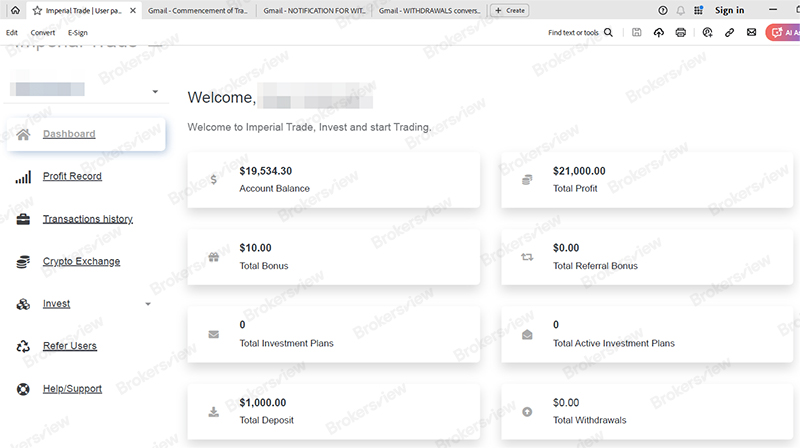Switch to Gmail WITHDRAWALS conversation tab
This screenshot has width=800, height=448.
(x=429, y=10)
